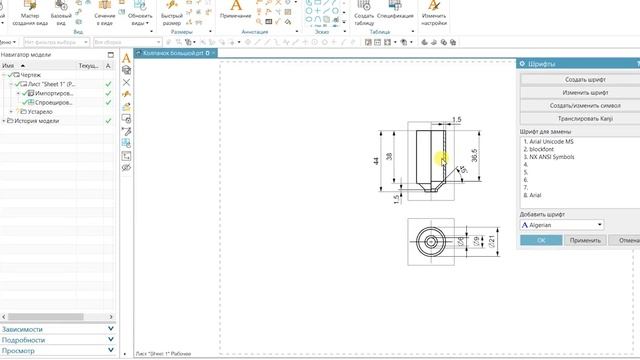Toggle the Чертеж node checkmark
The width and height of the screenshot is (640, 360).
[x=11, y=75]
